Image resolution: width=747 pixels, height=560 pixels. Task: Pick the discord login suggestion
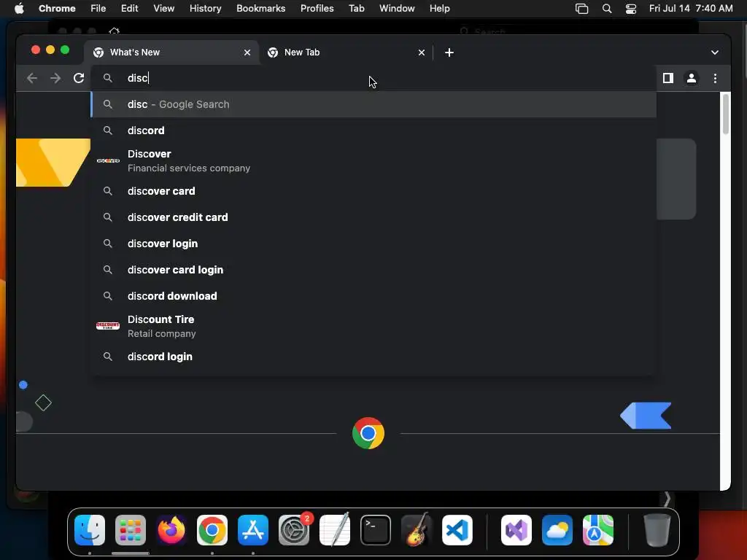373,357
